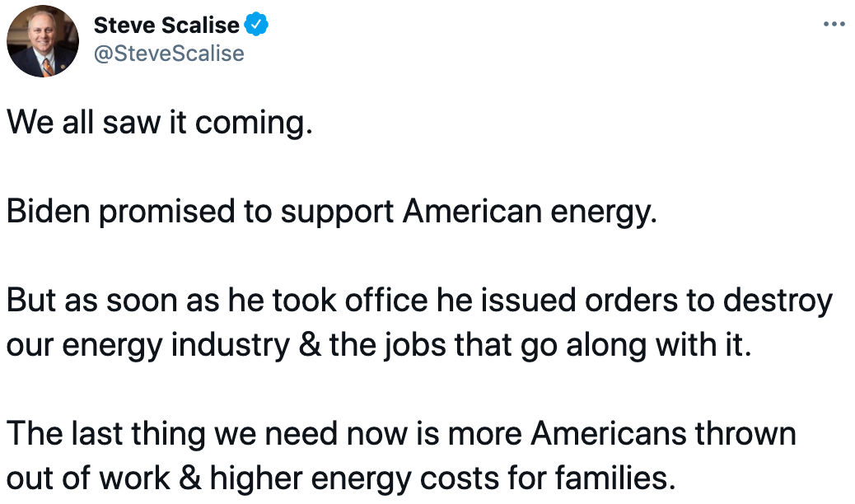855x504 pixels.
Task: Click the word 'Biden' in the tweet
Action: [x=48, y=211]
